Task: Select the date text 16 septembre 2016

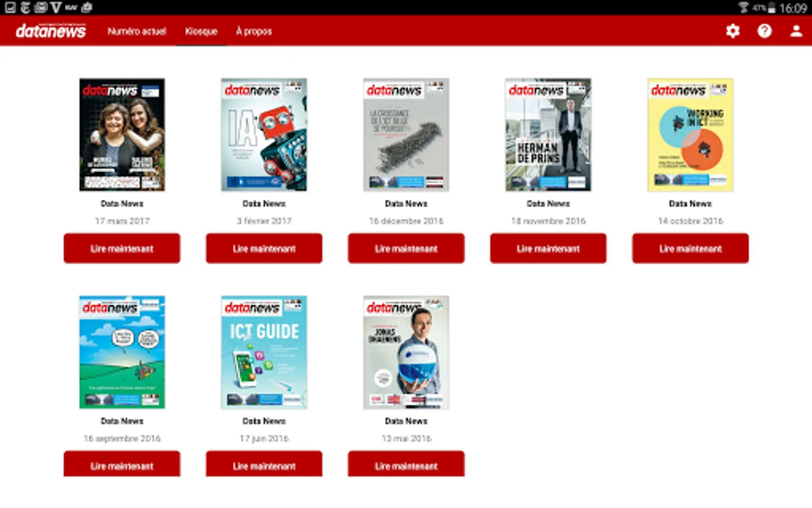Action: pos(122,438)
